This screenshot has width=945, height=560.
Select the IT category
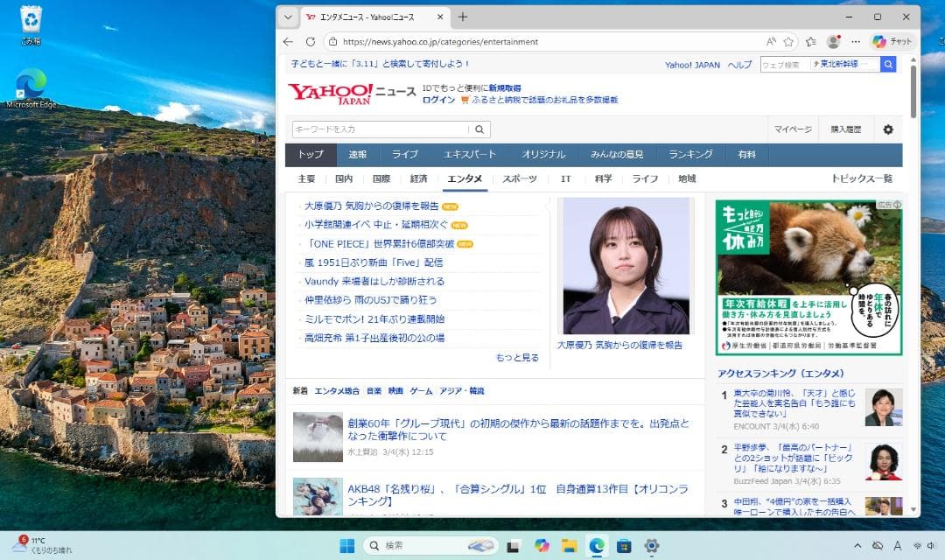click(566, 178)
